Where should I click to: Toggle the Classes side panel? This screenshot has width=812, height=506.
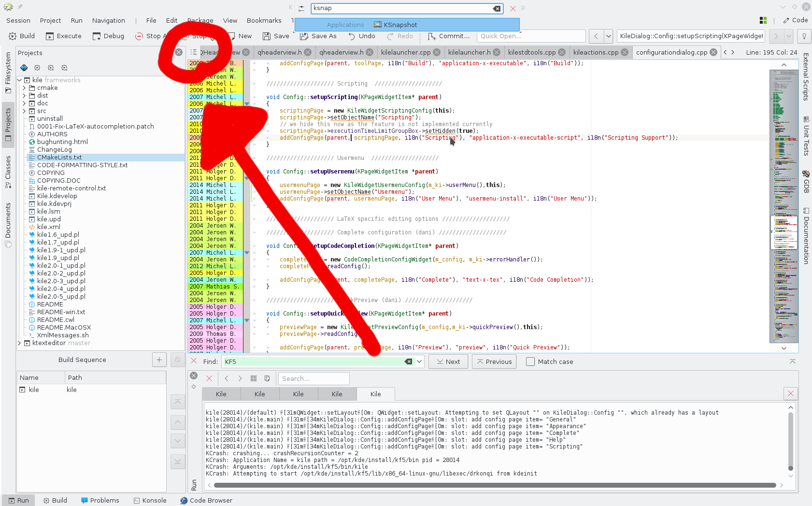8,172
